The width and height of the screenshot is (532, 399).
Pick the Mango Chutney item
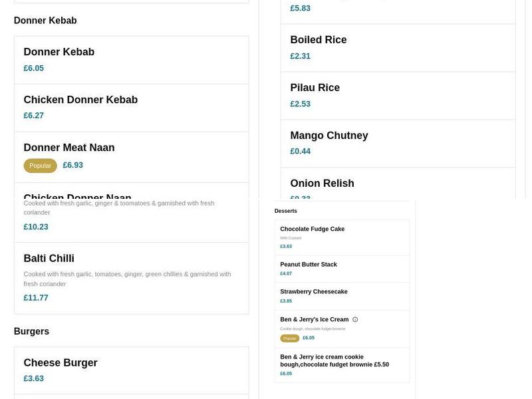329,135
